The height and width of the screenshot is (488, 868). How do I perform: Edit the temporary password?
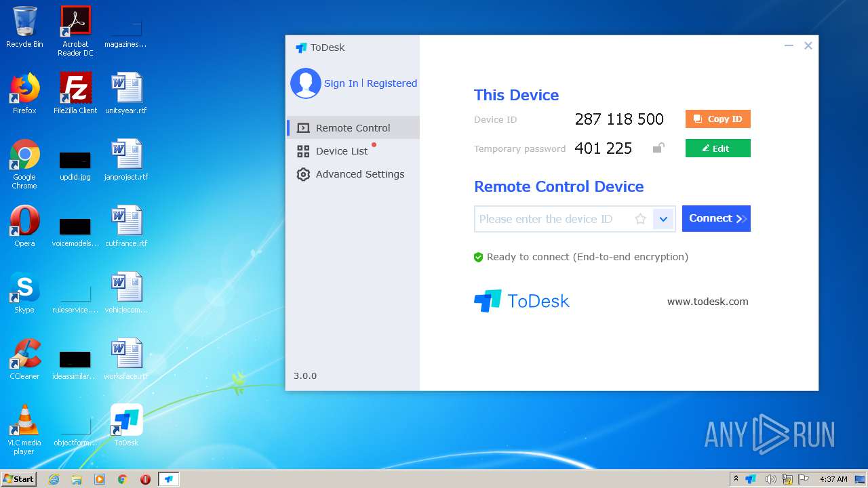[x=717, y=148]
